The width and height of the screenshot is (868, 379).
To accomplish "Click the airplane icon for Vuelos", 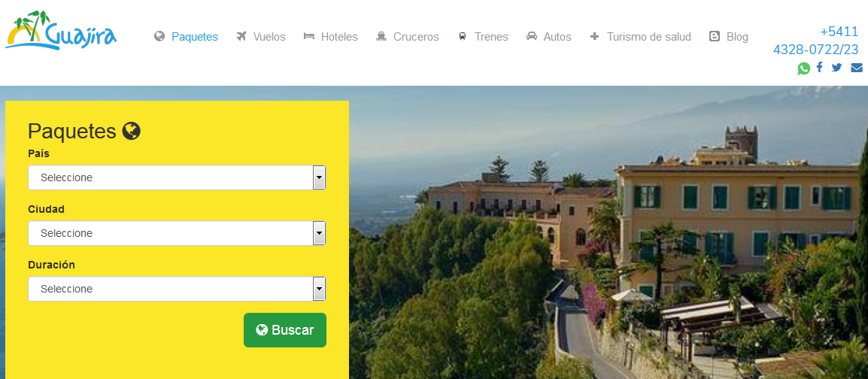I will point(241,37).
